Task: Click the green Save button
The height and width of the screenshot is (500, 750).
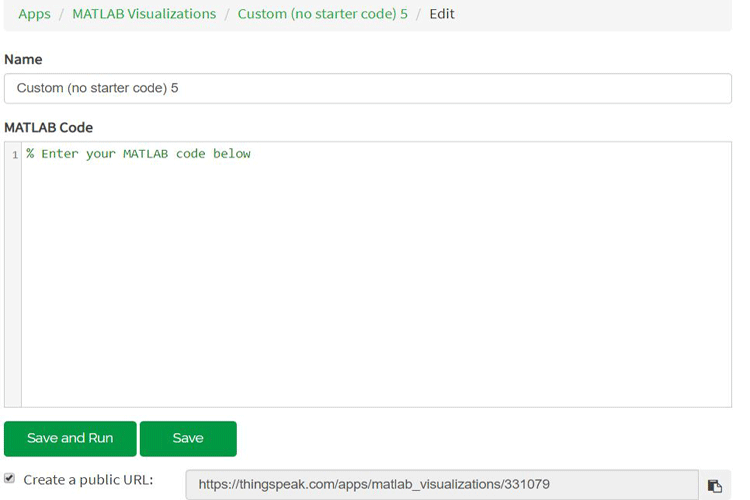Action: tap(188, 438)
